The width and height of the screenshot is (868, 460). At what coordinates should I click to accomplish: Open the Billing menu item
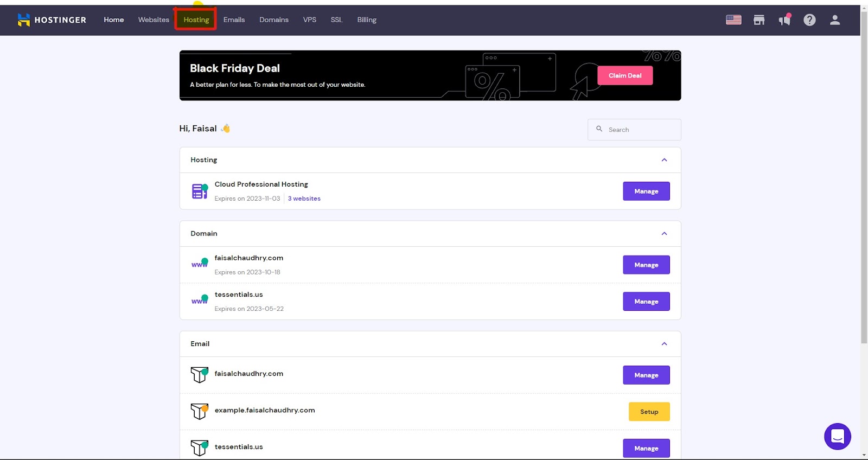click(x=367, y=20)
